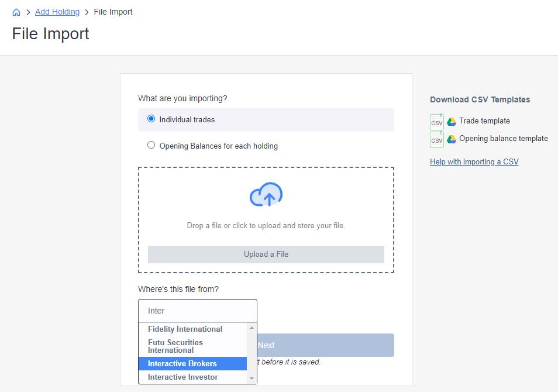Select Interactive Brokers in the dropdown

[x=192, y=363]
